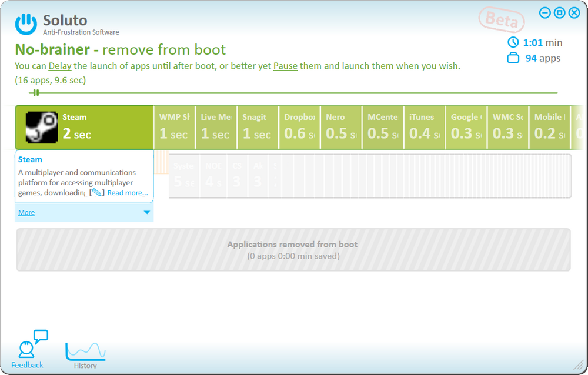Screen dimensions: 588x375
Task: Select the Live Me 1 sec app tile
Action: click(x=216, y=128)
